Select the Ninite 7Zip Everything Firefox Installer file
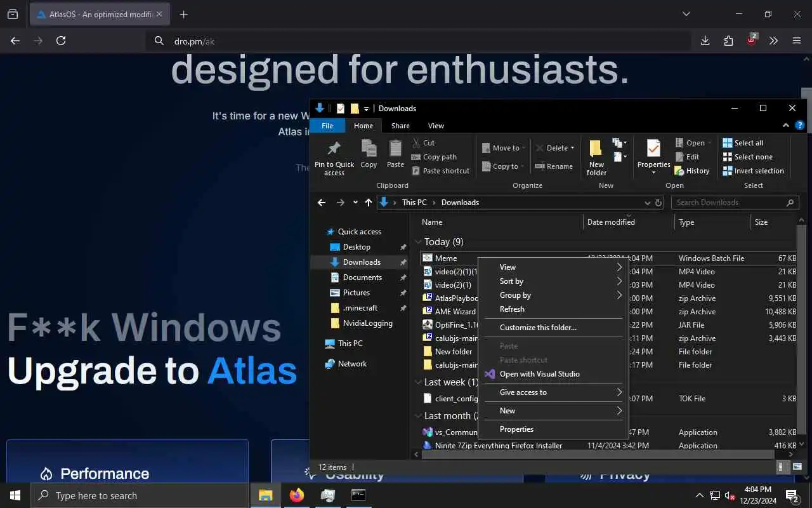 pyautogui.click(x=498, y=446)
